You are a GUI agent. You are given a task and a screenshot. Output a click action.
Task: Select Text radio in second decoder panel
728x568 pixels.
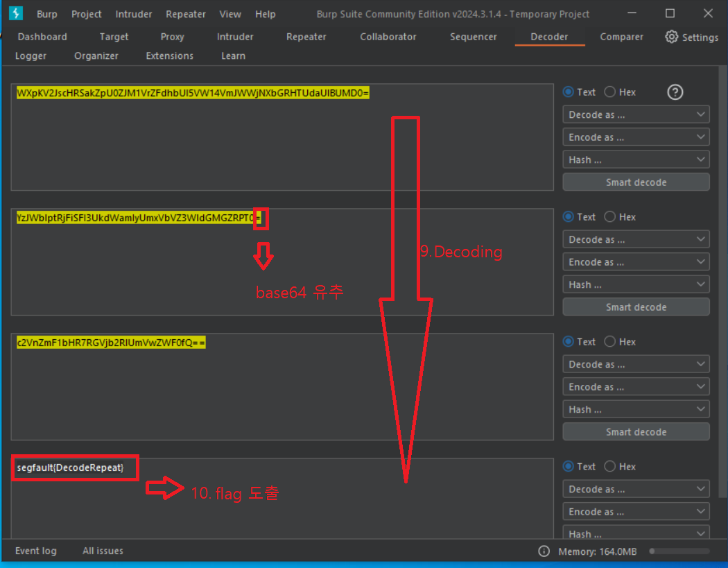click(x=568, y=217)
